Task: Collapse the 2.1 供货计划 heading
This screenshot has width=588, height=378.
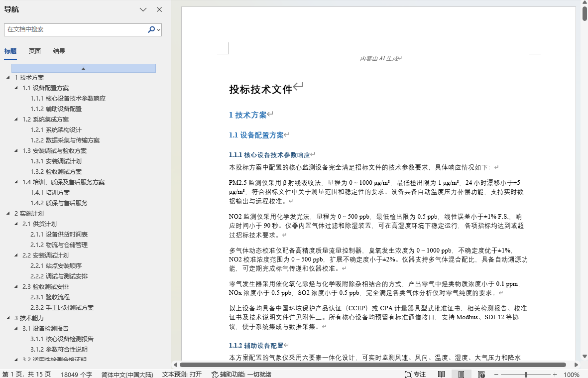Action: [x=16, y=224]
